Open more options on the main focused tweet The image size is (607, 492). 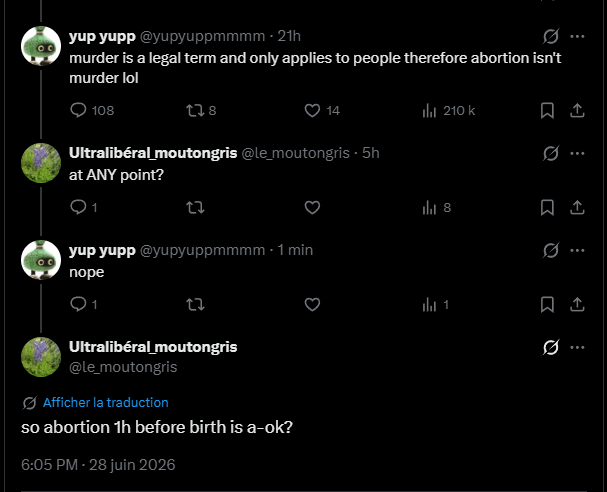pyautogui.click(x=578, y=347)
